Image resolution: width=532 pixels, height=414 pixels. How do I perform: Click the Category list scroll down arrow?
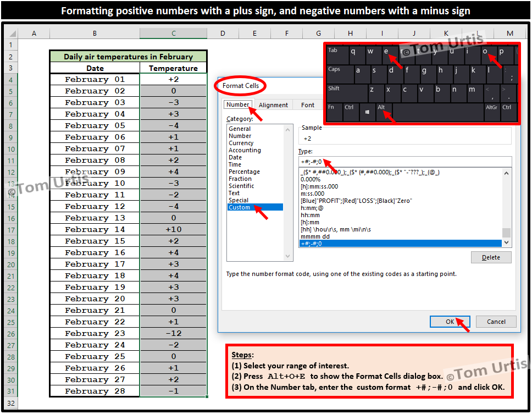(x=288, y=256)
